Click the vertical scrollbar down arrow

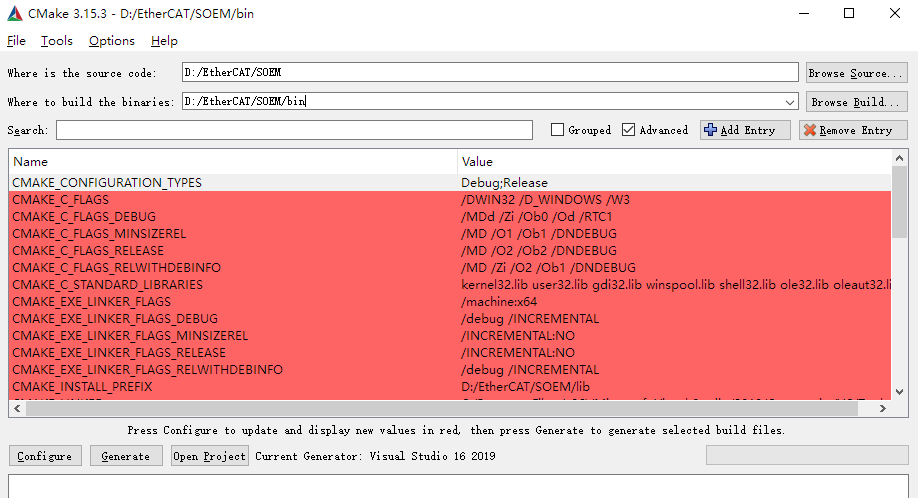(x=899, y=392)
